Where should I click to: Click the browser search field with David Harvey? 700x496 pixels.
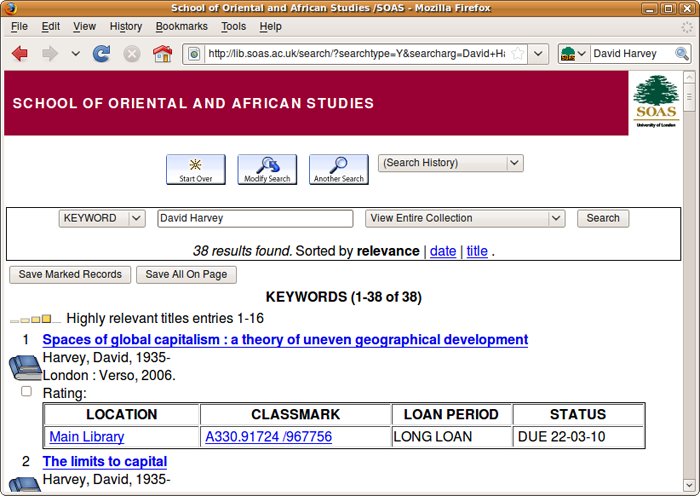(632, 54)
